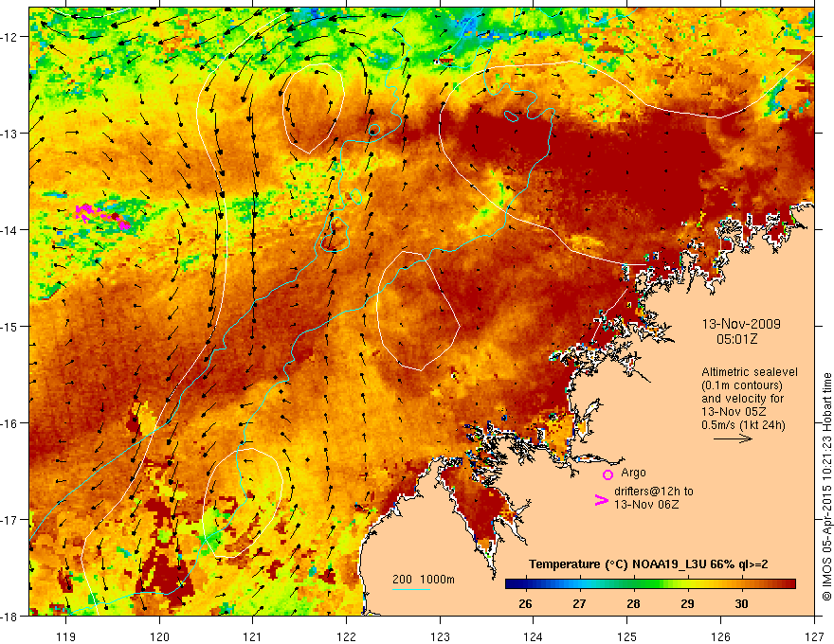Image resolution: width=834 pixels, height=644 pixels.
Task: Click the '(0.1m contours)' legend text
Action: point(744,385)
